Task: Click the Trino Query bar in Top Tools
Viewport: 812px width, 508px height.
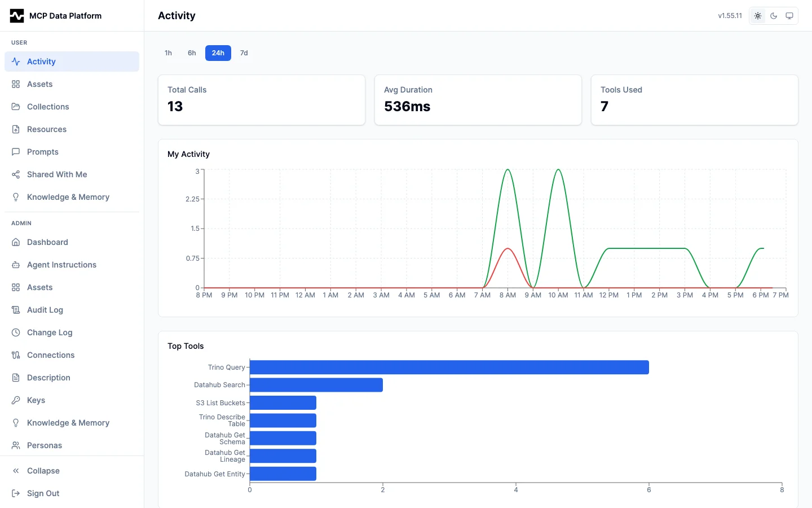Action: [449, 367]
